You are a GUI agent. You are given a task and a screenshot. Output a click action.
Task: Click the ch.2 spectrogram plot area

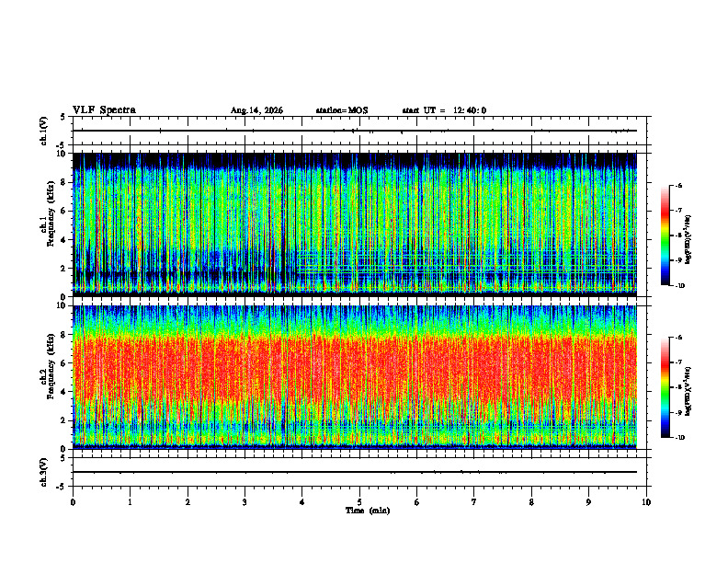355,377
